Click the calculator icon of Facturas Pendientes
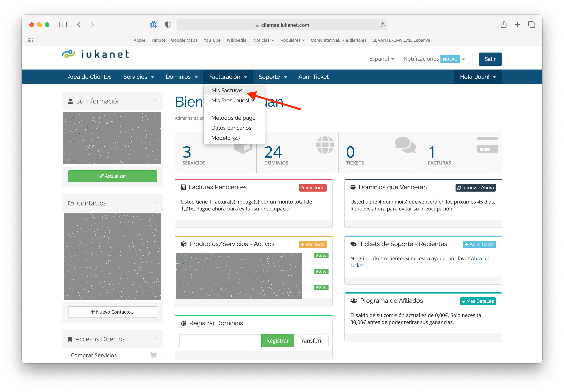The width and height of the screenshot is (564, 392). (183, 187)
